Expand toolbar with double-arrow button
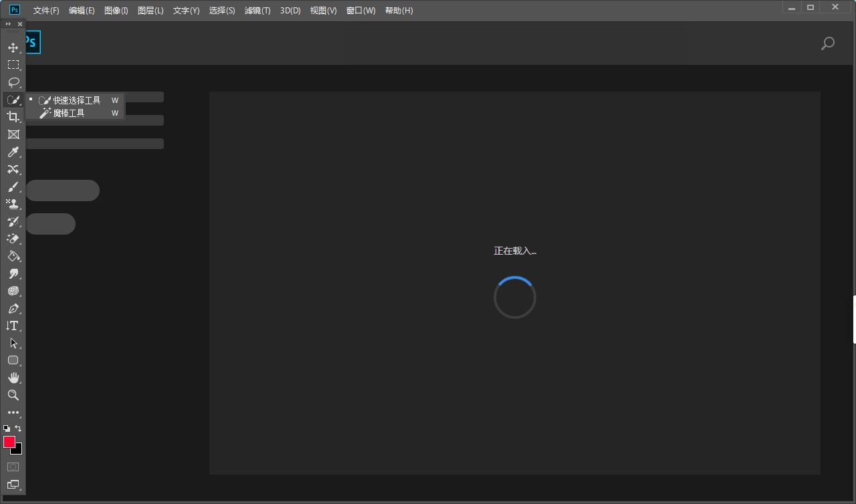The image size is (856, 504). [8, 24]
